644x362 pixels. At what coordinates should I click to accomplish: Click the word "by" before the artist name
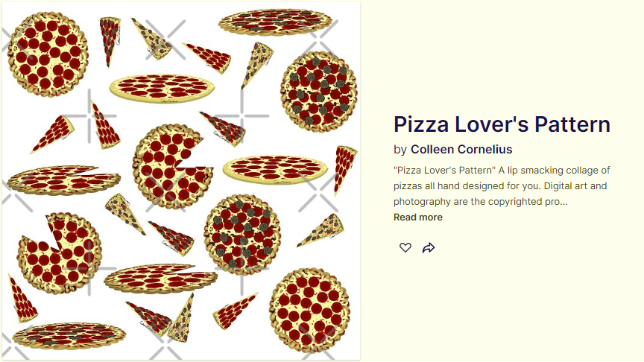point(400,150)
